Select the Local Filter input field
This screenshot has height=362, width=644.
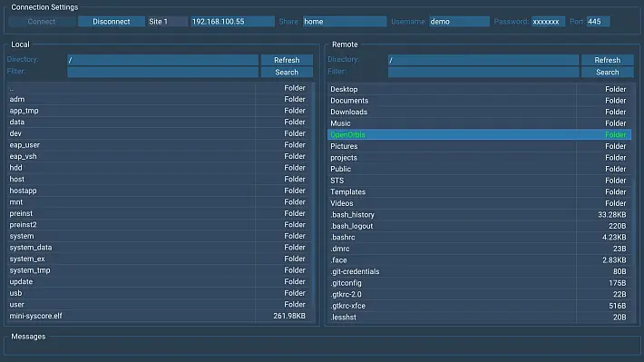click(162, 72)
